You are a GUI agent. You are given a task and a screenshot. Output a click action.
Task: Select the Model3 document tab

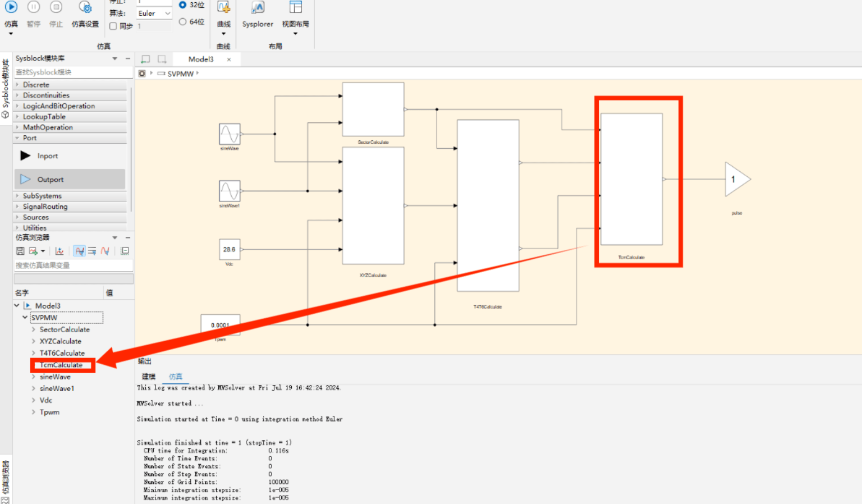click(201, 59)
